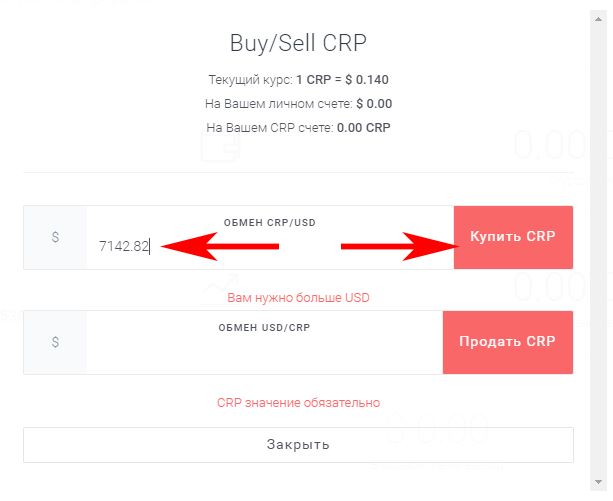
Task: Click the personal account balance $ 0.00
Action: pos(374,104)
